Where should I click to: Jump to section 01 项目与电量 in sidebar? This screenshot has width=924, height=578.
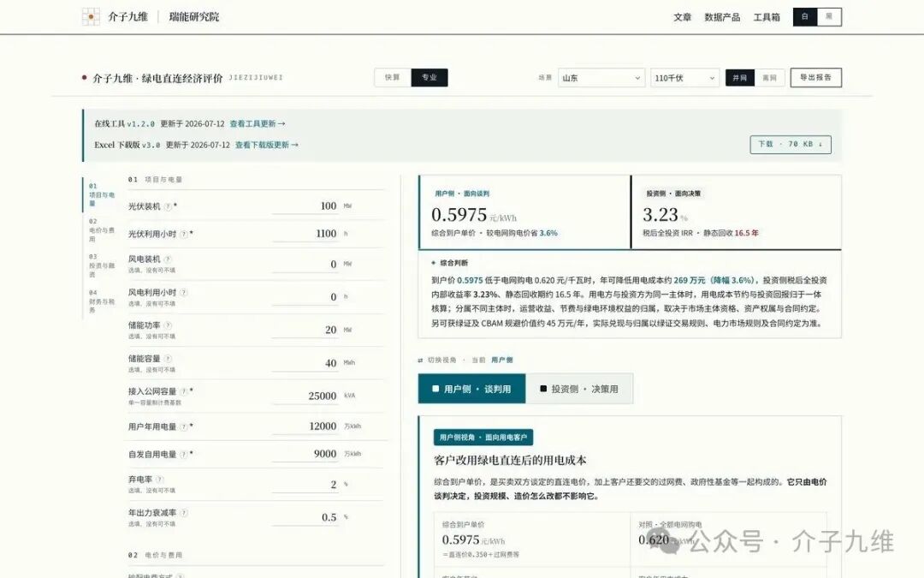(101, 194)
